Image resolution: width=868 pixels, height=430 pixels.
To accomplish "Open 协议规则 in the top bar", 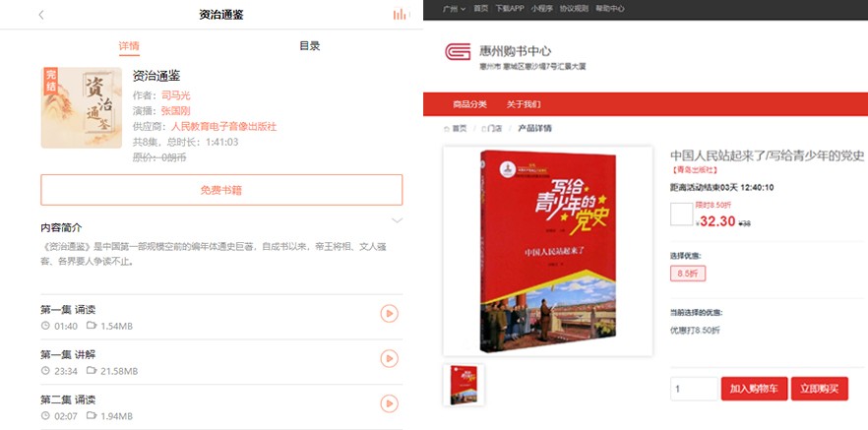I will tap(574, 8).
